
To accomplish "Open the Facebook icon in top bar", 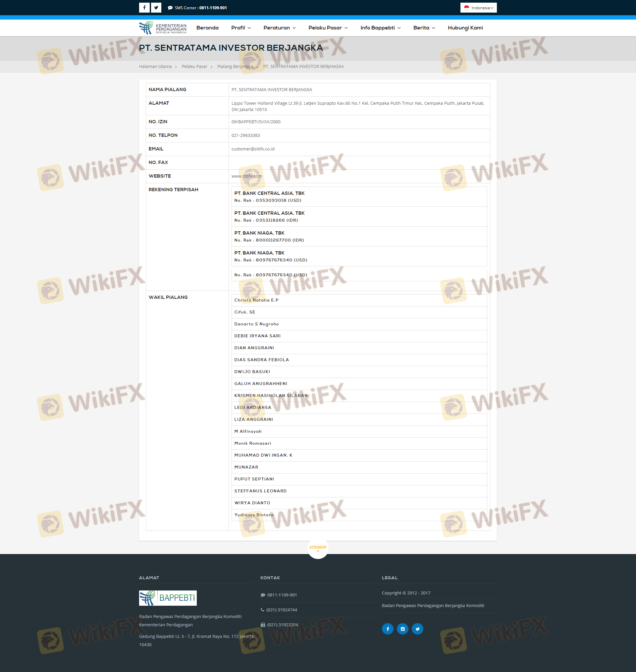I will click(x=144, y=8).
